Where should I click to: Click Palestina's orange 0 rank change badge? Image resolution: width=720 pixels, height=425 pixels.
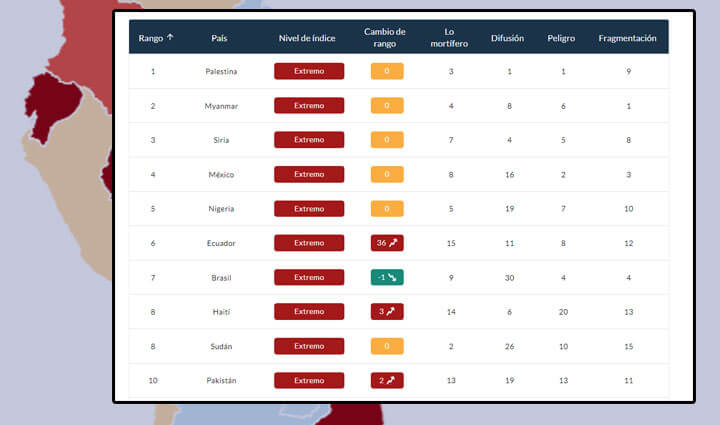386,71
